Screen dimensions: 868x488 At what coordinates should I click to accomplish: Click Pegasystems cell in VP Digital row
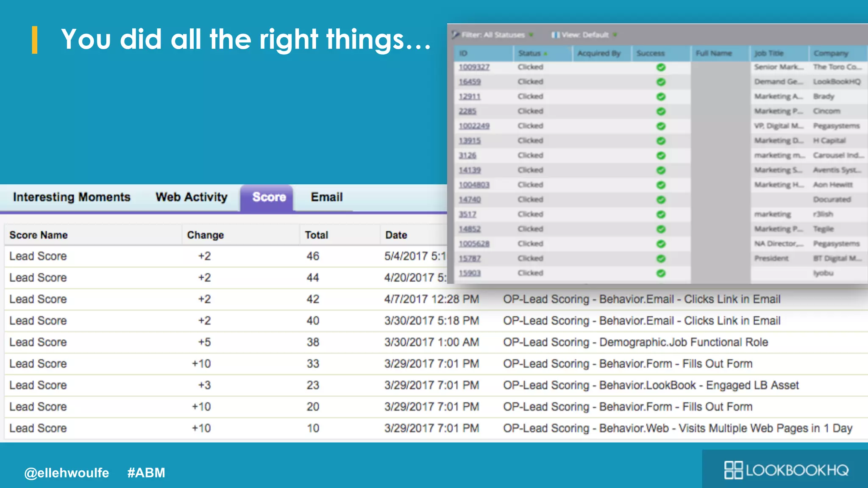point(836,126)
